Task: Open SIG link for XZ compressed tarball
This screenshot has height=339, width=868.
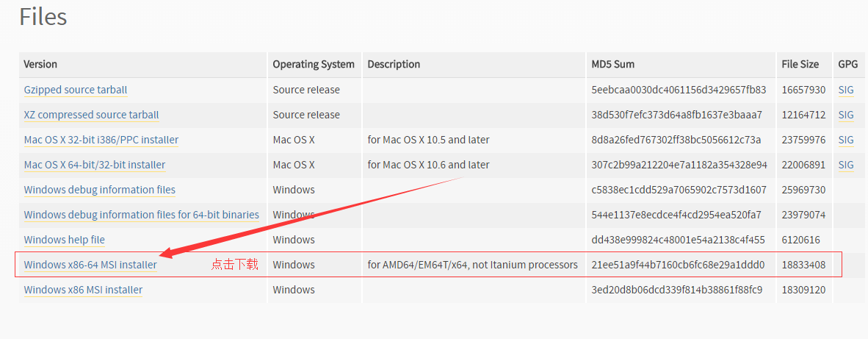Action: pos(846,115)
